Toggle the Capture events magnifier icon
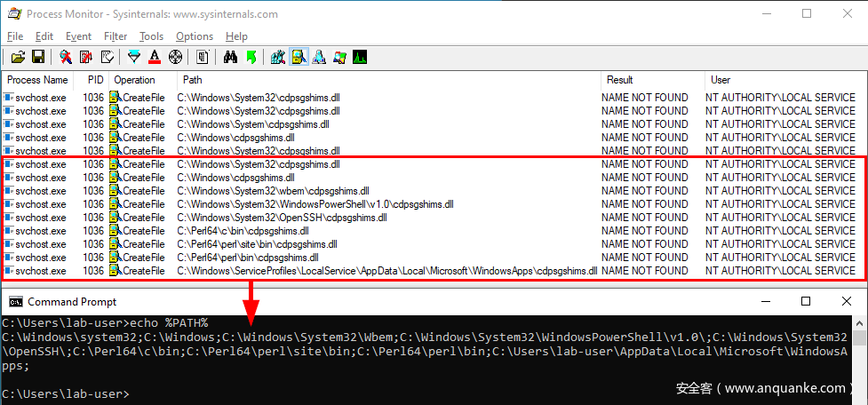Screen dimensions: 868x405 [x=65, y=58]
